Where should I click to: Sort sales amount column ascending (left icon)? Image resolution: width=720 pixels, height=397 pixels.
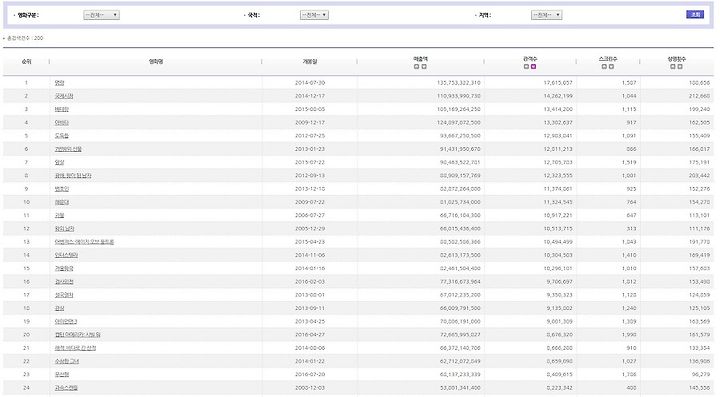coord(416,67)
